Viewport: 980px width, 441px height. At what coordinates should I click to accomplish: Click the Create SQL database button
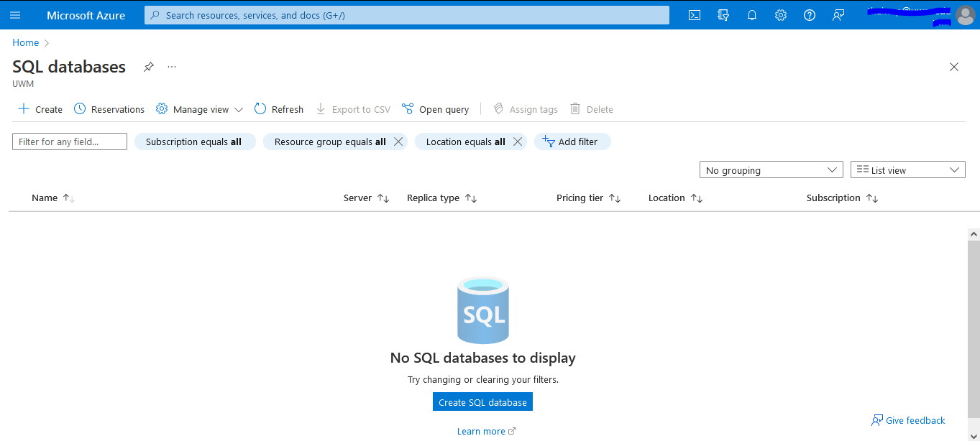[x=482, y=401]
